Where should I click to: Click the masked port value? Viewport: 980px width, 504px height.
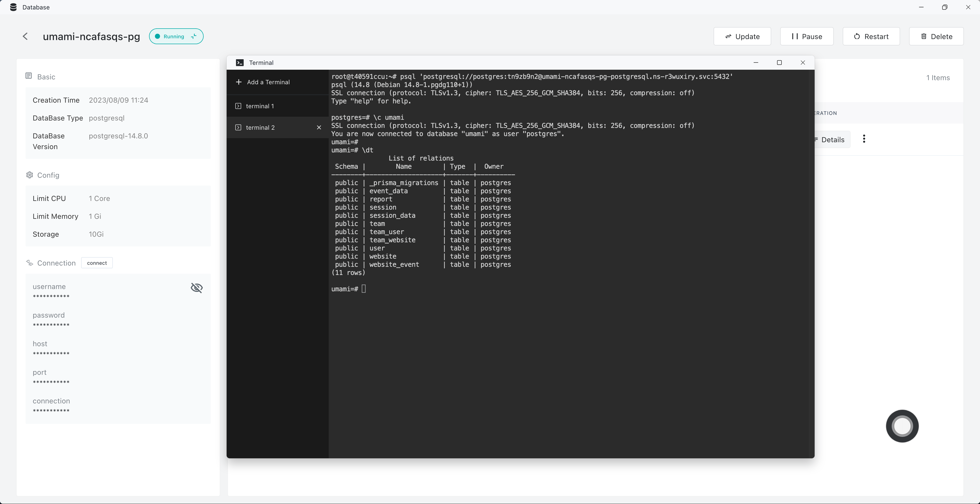51,382
